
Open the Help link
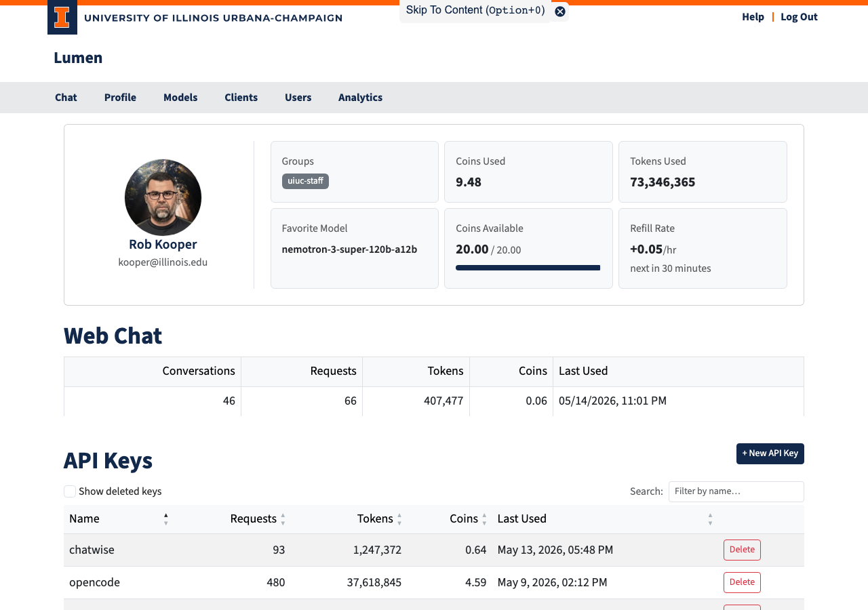(753, 17)
